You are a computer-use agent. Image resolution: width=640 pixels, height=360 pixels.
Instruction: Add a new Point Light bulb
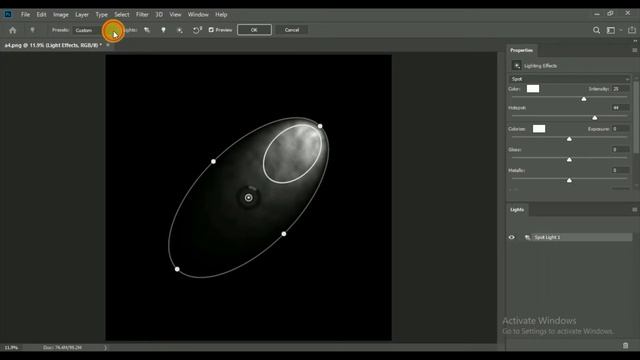(x=163, y=30)
